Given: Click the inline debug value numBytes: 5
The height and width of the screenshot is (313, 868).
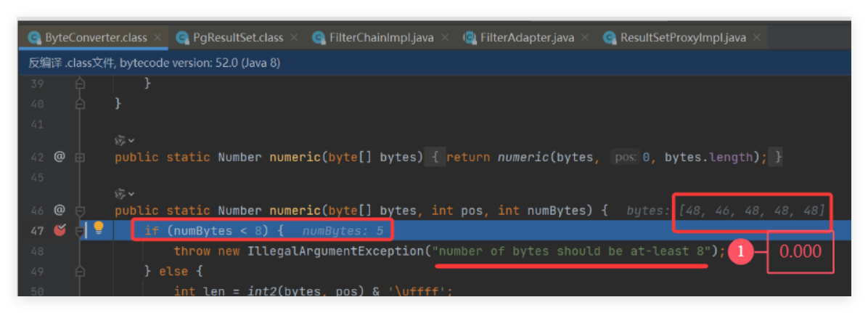Looking at the screenshot, I should coord(343,230).
